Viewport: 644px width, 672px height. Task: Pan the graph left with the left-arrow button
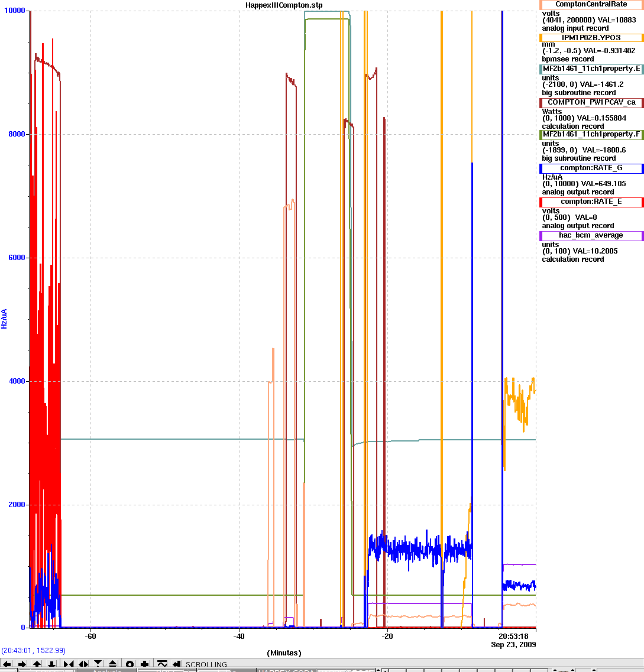7,664
